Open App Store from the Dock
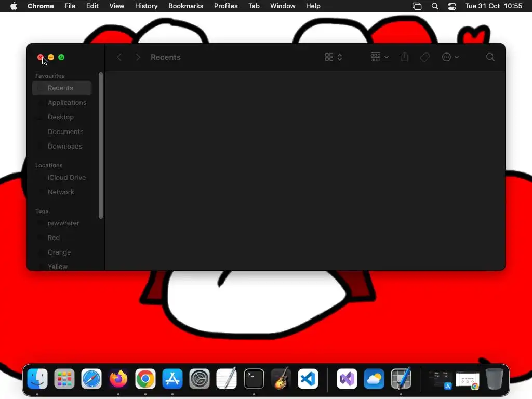Image resolution: width=532 pixels, height=399 pixels. 172,379
